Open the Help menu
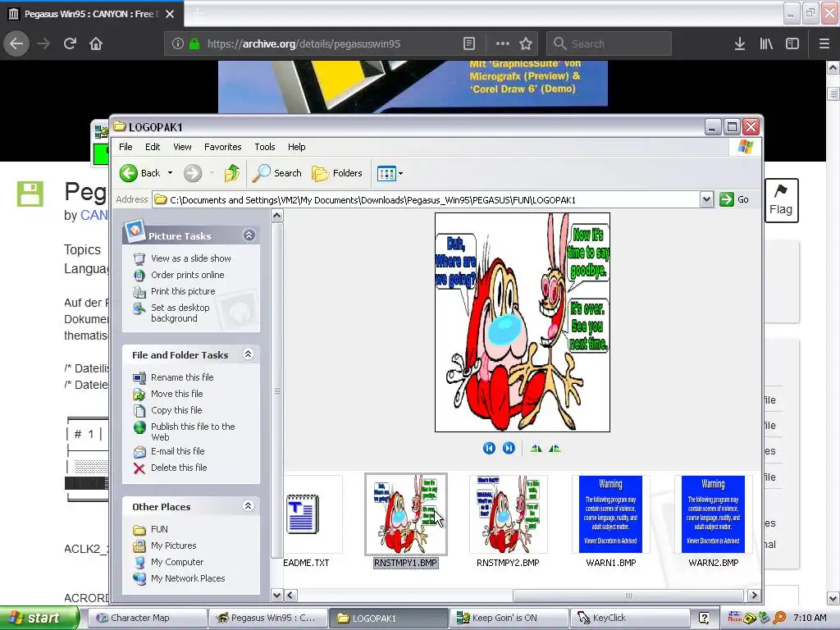Viewport: 840px width, 630px height. (x=296, y=147)
